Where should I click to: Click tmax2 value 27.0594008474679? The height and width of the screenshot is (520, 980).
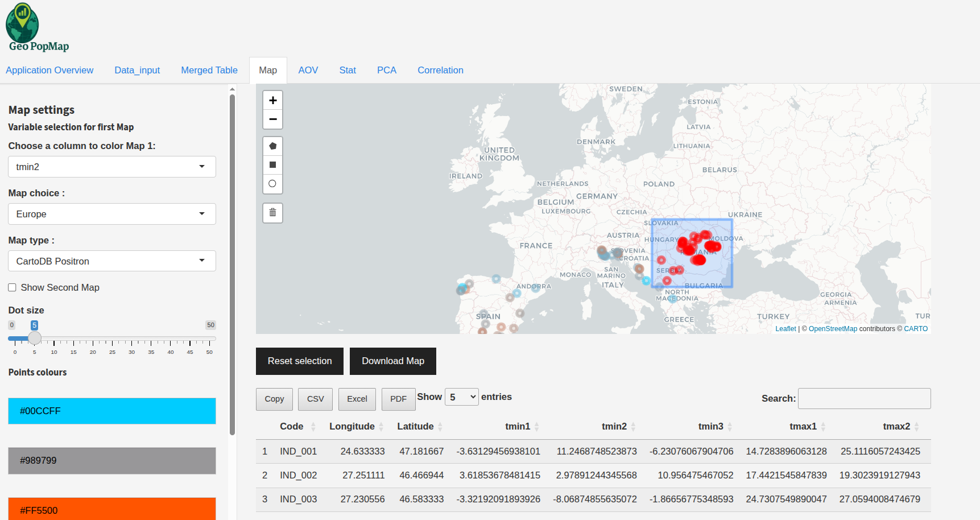click(880, 500)
